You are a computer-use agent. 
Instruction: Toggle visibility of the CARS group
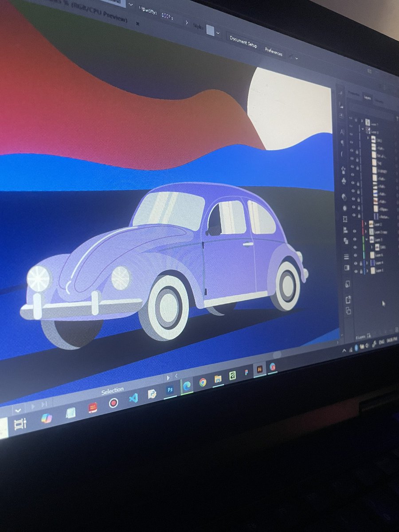[355, 247]
